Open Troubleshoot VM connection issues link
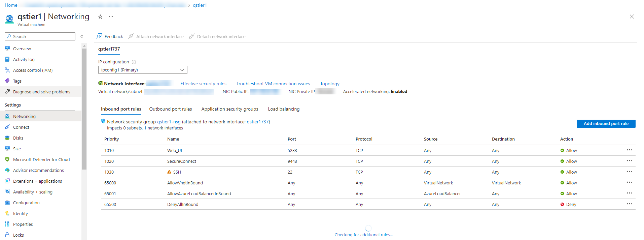The image size is (644, 240). 273,84
